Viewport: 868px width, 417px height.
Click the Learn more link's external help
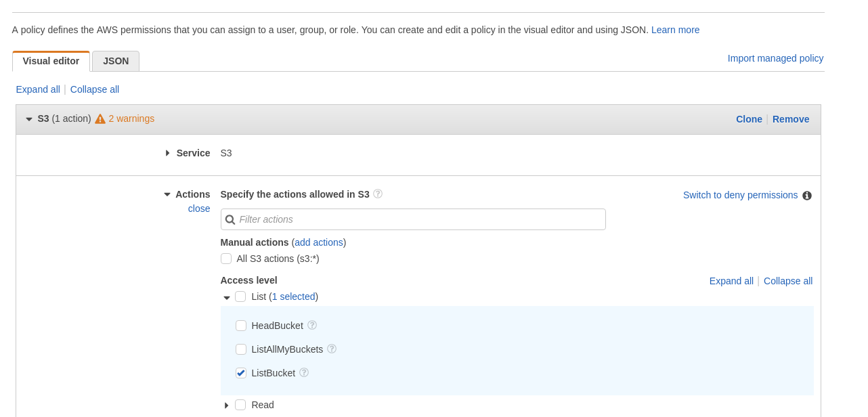pyautogui.click(x=674, y=30)
